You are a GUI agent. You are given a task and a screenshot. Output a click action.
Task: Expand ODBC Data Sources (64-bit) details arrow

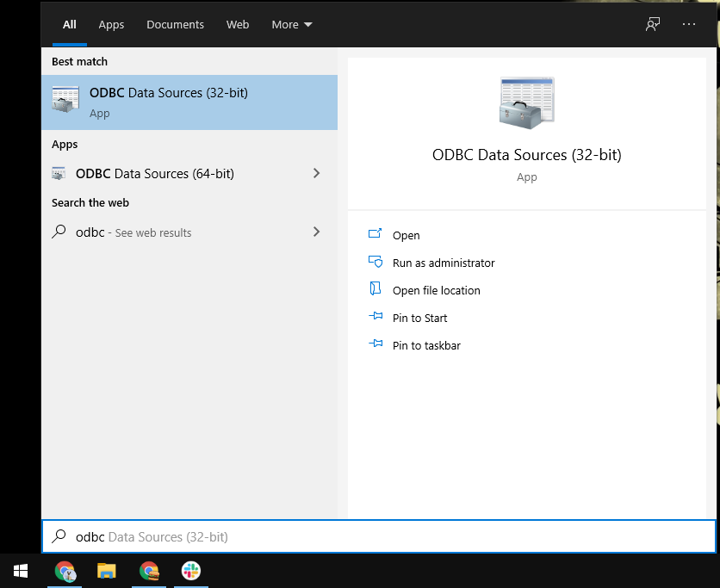click(x=316, y=173)
